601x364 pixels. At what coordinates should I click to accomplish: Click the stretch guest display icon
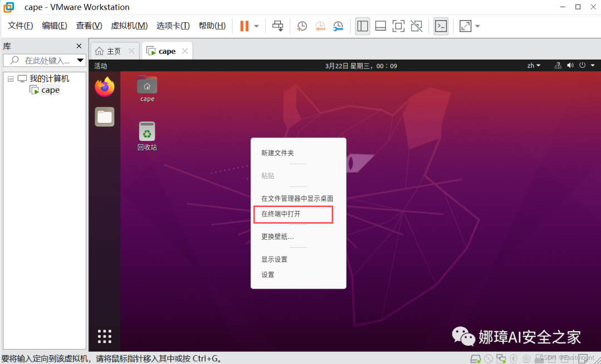465,26
